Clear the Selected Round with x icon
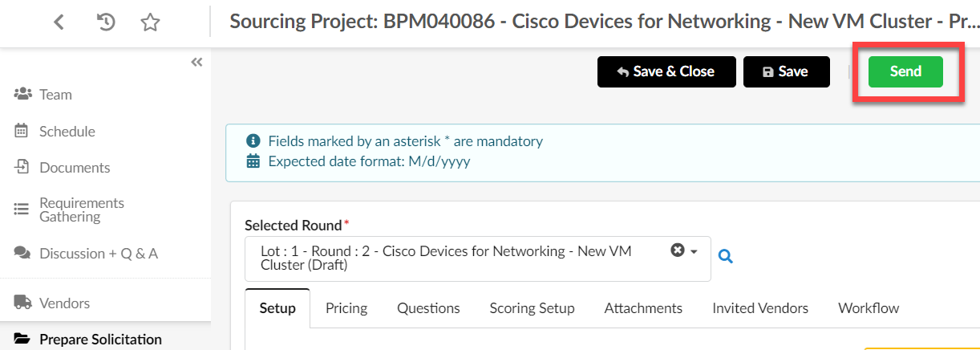Image resolution: width=980 pixels, height=350 pixels. pos(677,250)
